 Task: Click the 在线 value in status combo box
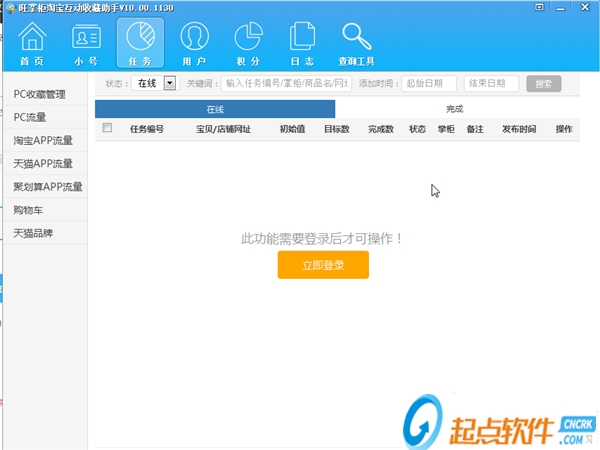147,83
